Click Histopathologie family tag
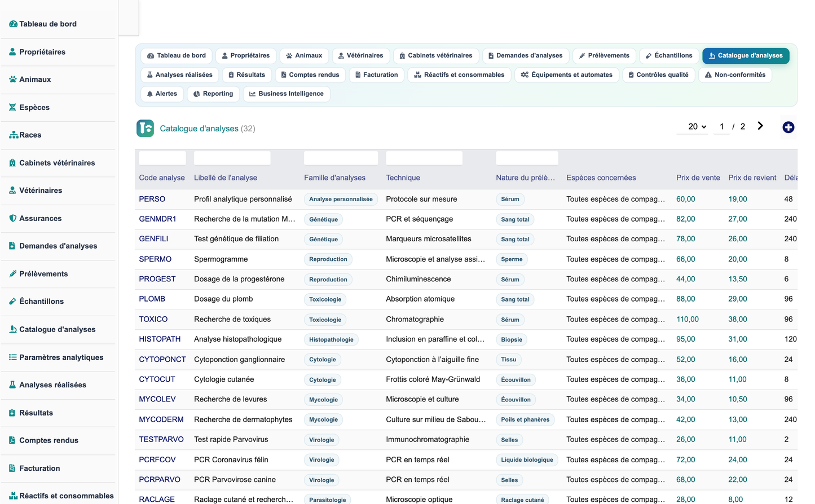This screenshot has width=815, height=504. [x=331, y=339]
